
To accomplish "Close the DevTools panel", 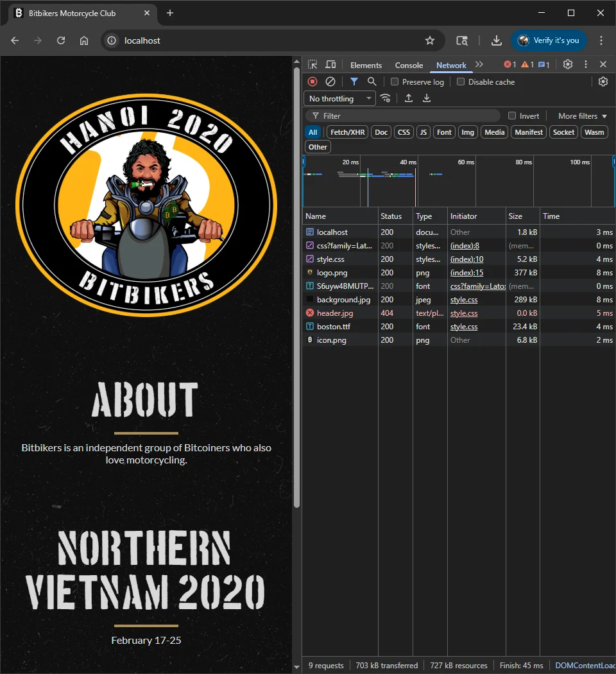I will tap(603, 64).
